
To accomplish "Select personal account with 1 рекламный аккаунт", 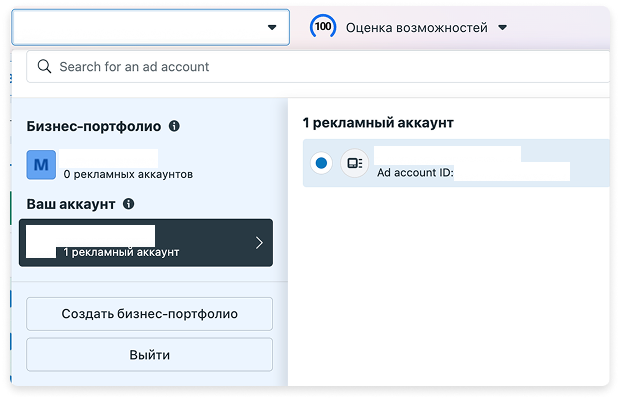I will [146, 243].
